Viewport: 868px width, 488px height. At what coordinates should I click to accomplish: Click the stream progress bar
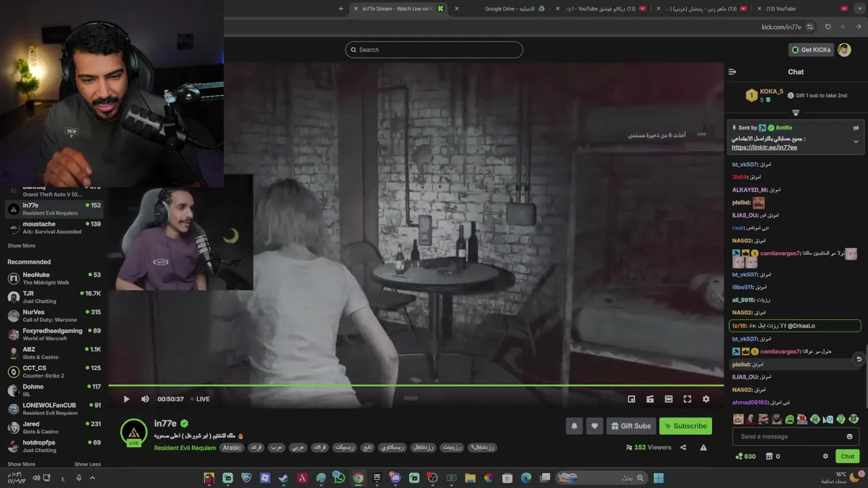[416, 386]
